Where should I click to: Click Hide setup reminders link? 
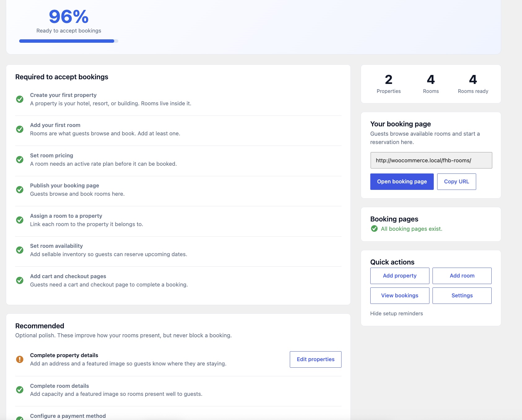click(x=397, y=313)
